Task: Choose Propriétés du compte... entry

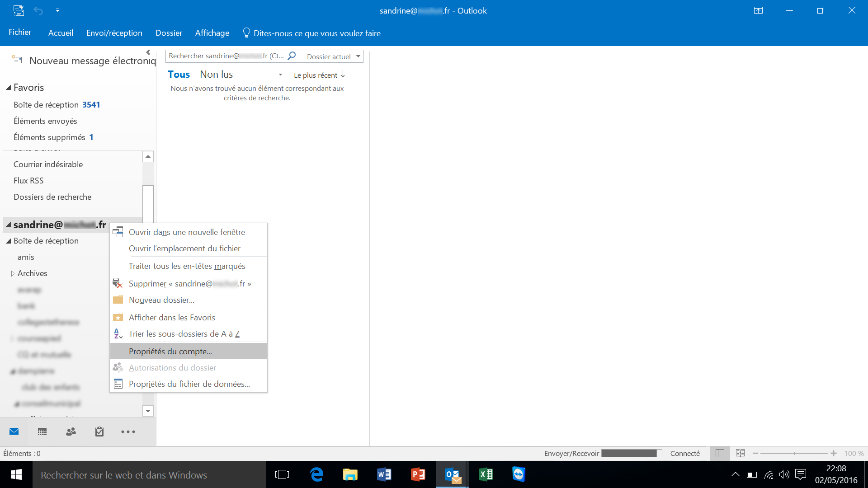Action: [189, 352]
